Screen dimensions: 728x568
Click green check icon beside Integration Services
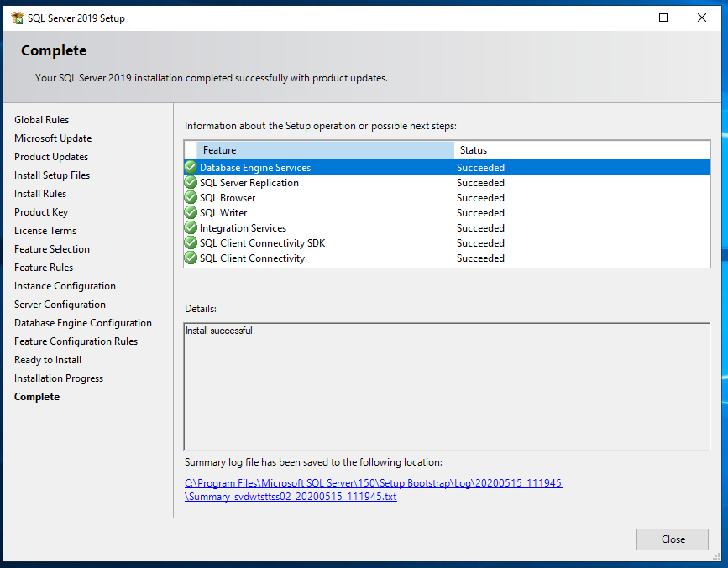(x=191, y=228)
